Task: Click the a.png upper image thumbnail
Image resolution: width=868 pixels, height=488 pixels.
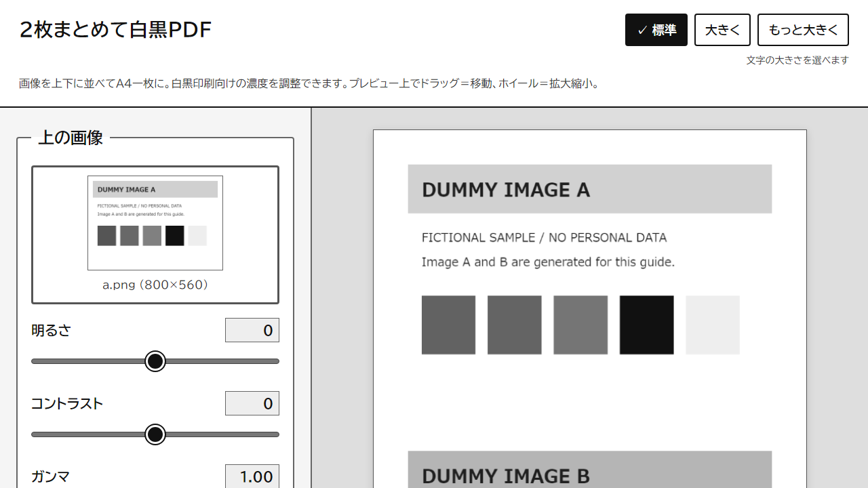Action: (155, 223)
